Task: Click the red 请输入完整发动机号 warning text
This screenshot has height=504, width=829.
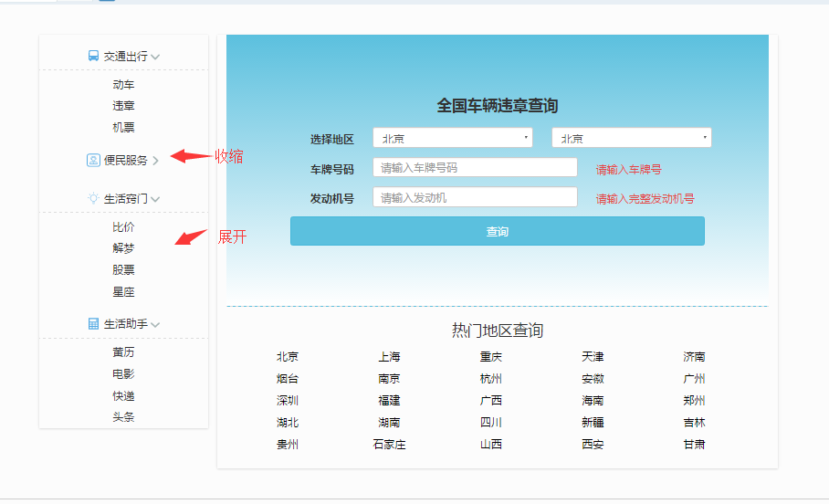Action: [645, 199]
